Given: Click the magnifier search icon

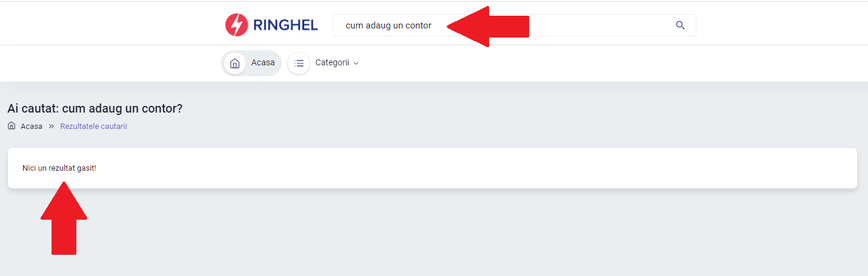Looking at the screenshot, I should tap(680, 25).
